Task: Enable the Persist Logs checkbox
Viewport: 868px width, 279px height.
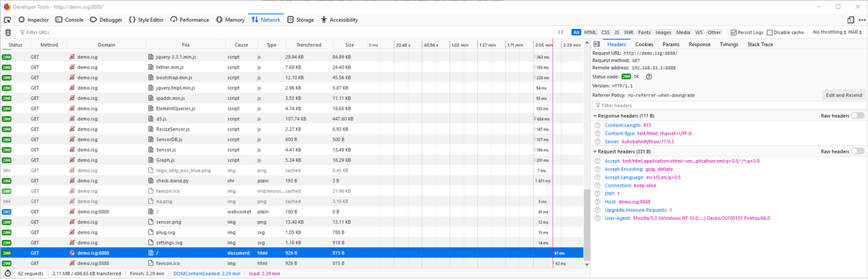Action: 733,32
